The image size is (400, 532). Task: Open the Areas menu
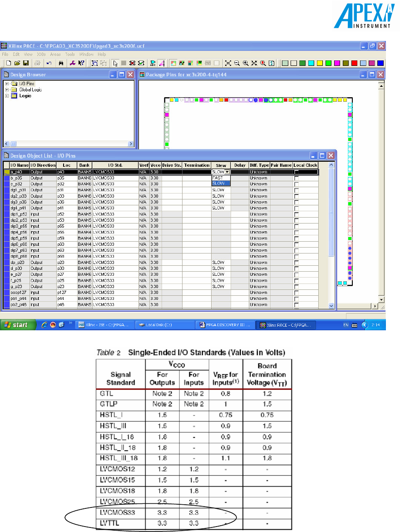pos(55,54)
